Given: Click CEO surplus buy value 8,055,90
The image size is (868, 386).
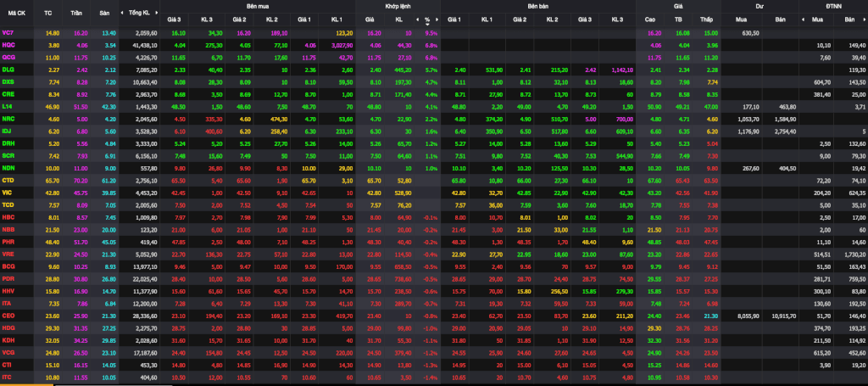Looking at the screenshot, I should point(748,316).
